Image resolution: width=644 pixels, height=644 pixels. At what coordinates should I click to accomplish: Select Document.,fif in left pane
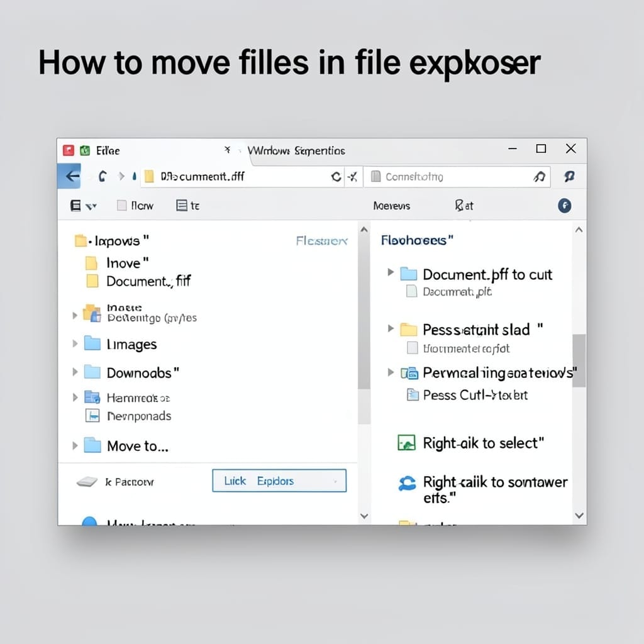pyautogui.click(x=138, y=281)
